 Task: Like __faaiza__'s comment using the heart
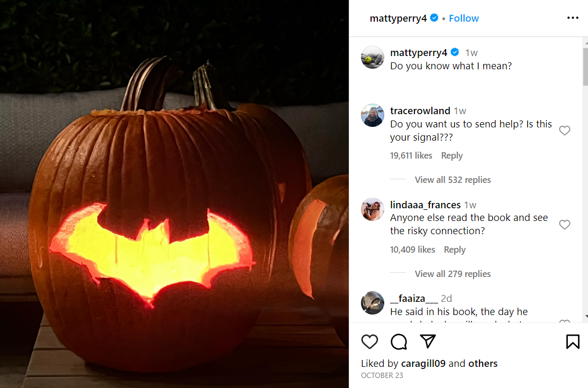[x=565, y=324]
